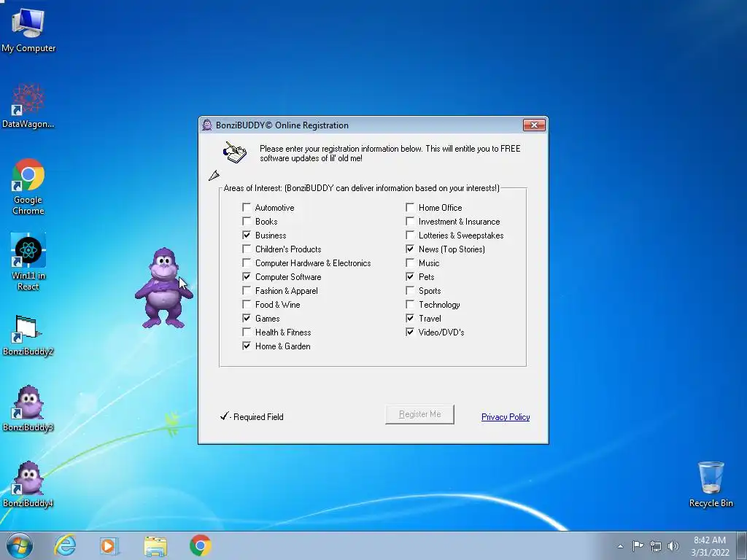Image resolution: width=747 pixels, height=560 pixels.
Task: Uncheck the Video/DVD's checkbox
Action: pos(410,332)
